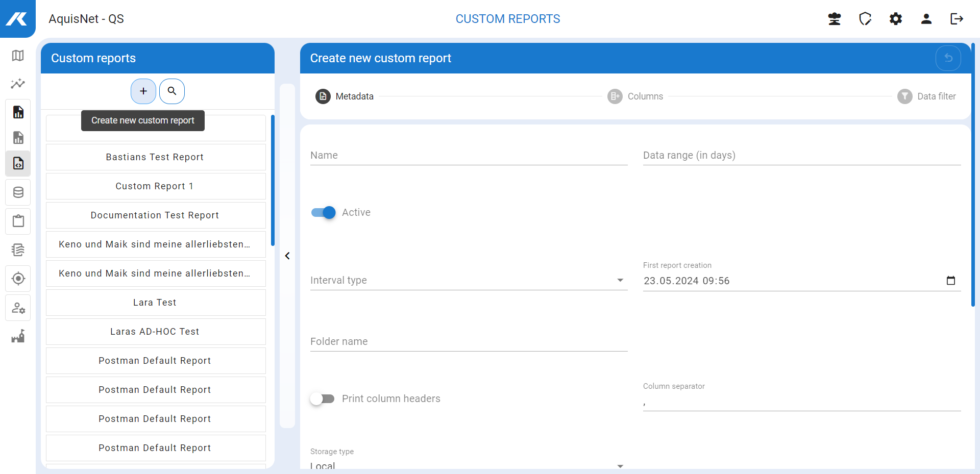Open the map view in sidebar
This screenshot has height=474, width=980.
[18, 56]
